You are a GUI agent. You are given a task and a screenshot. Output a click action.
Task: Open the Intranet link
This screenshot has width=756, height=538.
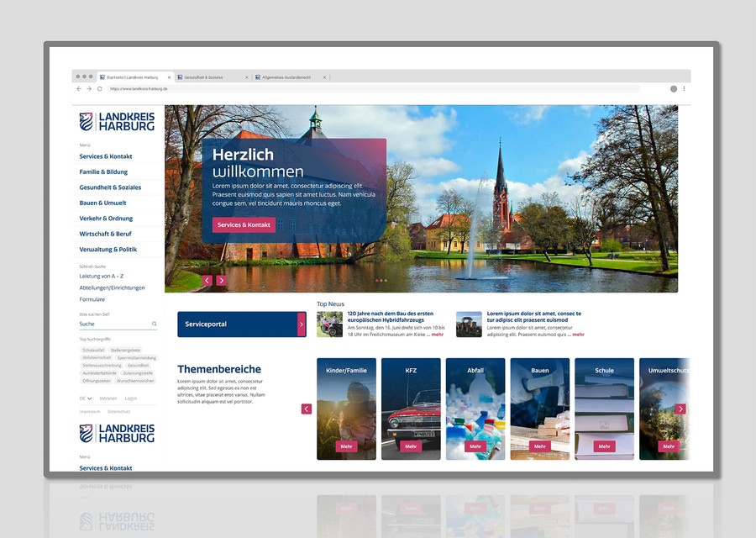click(108, 398)
